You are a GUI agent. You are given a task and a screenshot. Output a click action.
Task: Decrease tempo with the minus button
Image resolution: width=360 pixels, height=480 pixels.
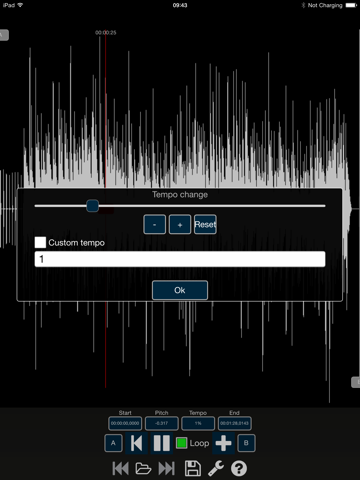coord(154,225)
